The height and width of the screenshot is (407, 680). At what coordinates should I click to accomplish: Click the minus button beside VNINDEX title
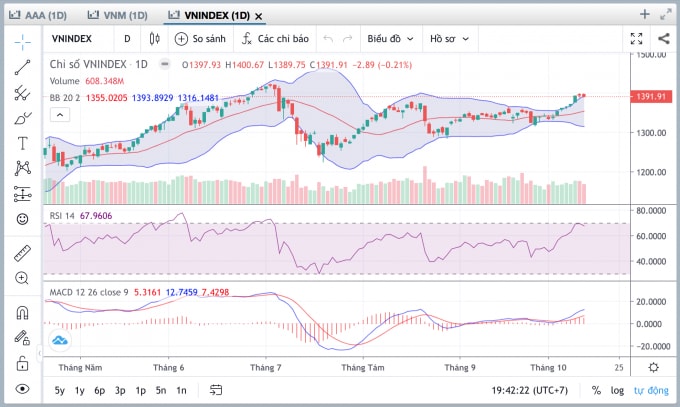(165, 64)
